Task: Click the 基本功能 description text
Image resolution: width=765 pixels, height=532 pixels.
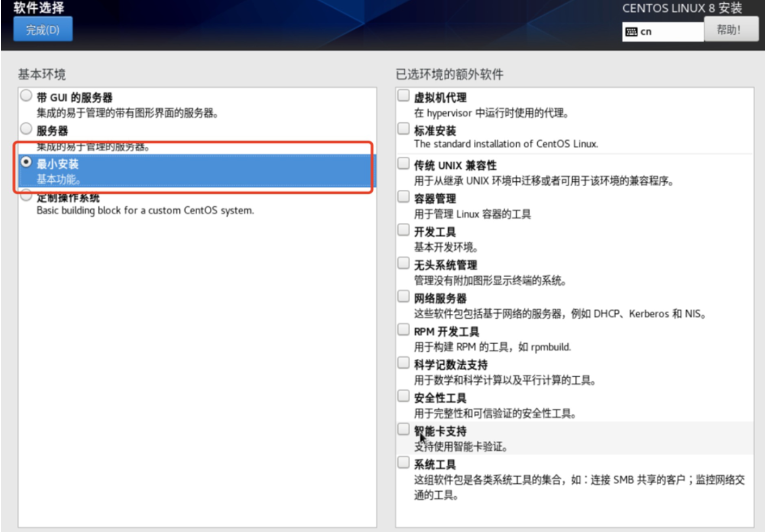Action: 59,179
